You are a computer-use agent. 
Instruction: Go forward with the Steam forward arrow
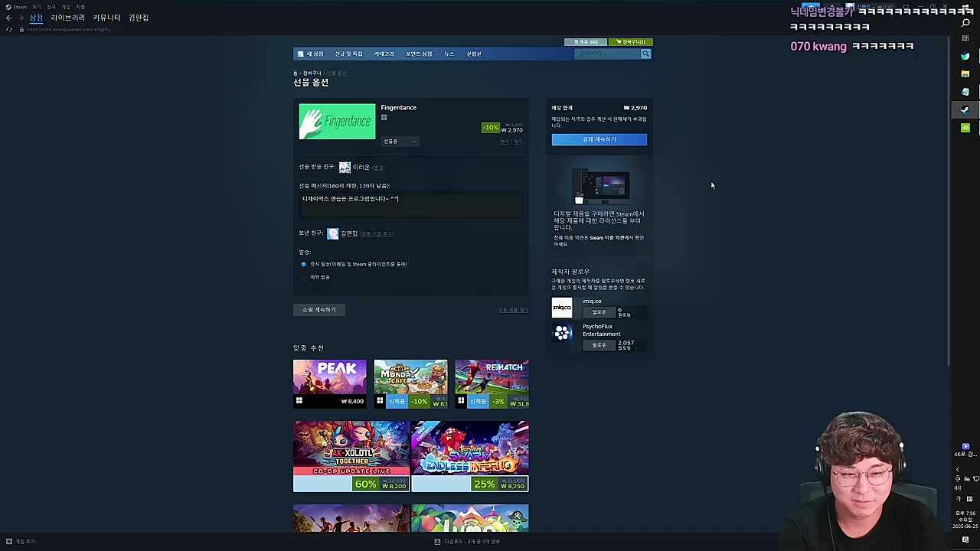pos(21,18)
